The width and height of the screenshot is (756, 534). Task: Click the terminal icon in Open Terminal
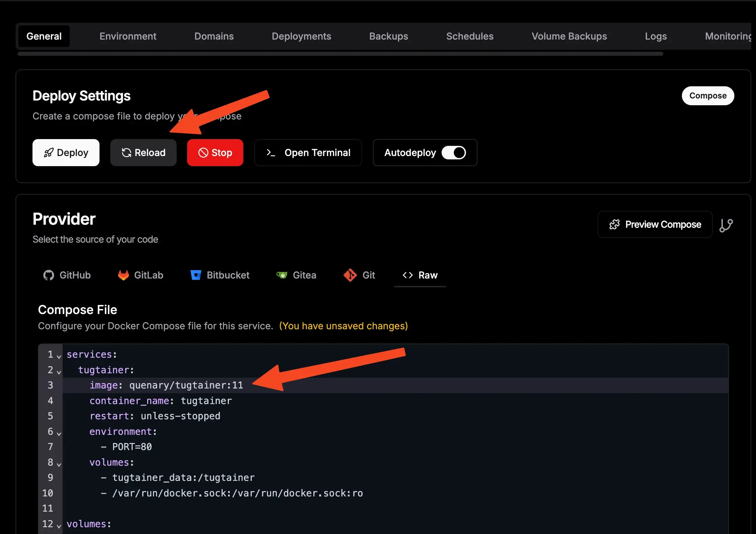[270, 153]
